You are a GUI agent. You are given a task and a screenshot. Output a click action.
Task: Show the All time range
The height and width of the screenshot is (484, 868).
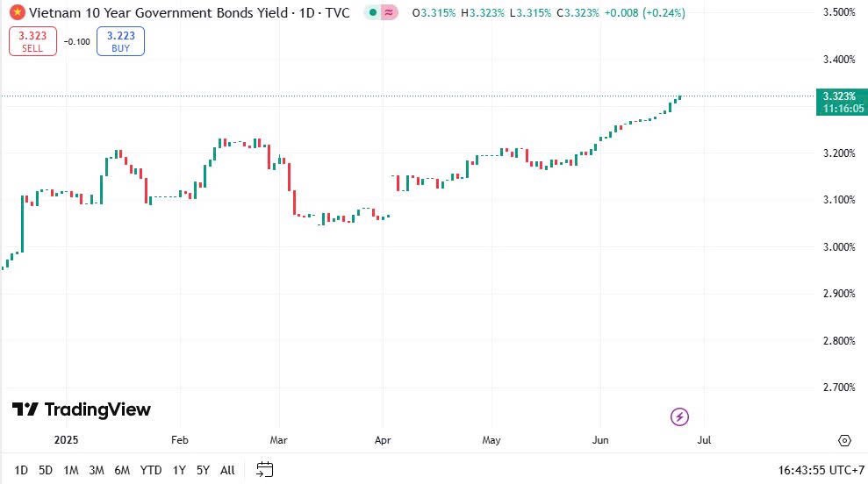point(227,470)
